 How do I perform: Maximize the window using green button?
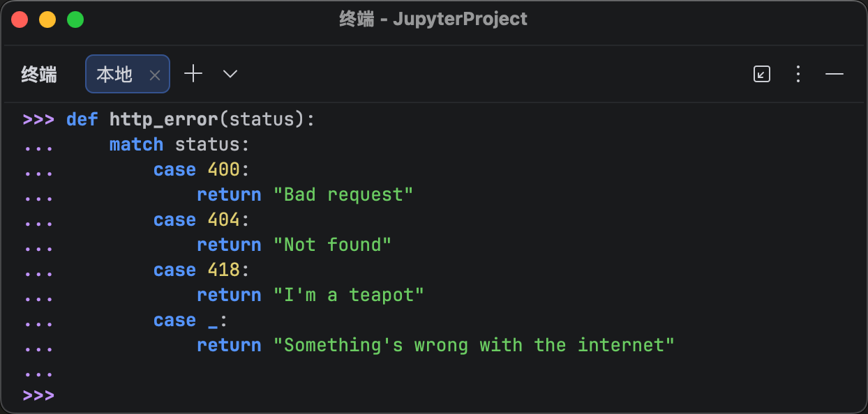pyautogui.click(x=75, y=20)
